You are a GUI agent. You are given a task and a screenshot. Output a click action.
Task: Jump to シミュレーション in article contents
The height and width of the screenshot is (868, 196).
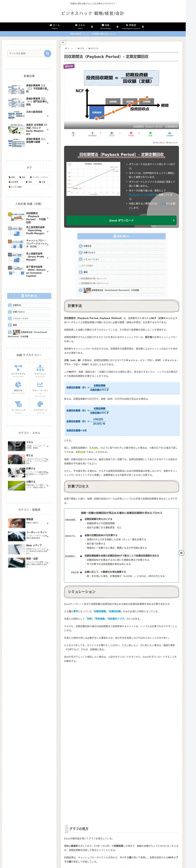tap(91, 259)
